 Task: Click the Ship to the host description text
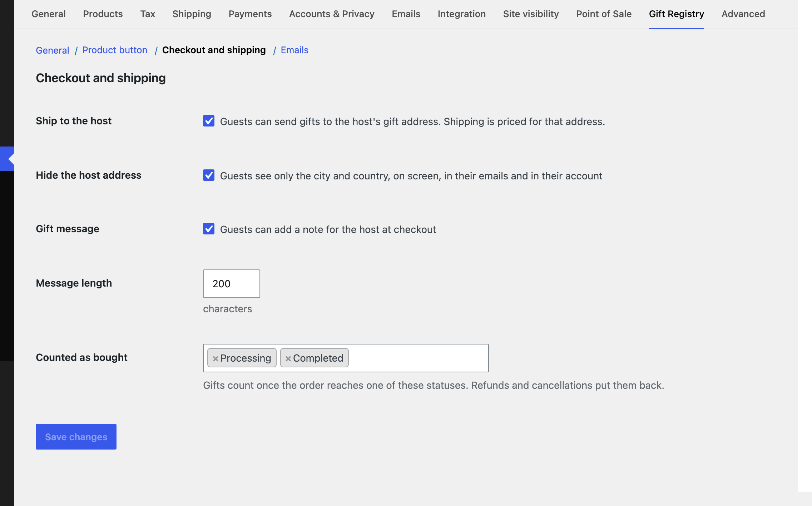[x=412, y=121]
